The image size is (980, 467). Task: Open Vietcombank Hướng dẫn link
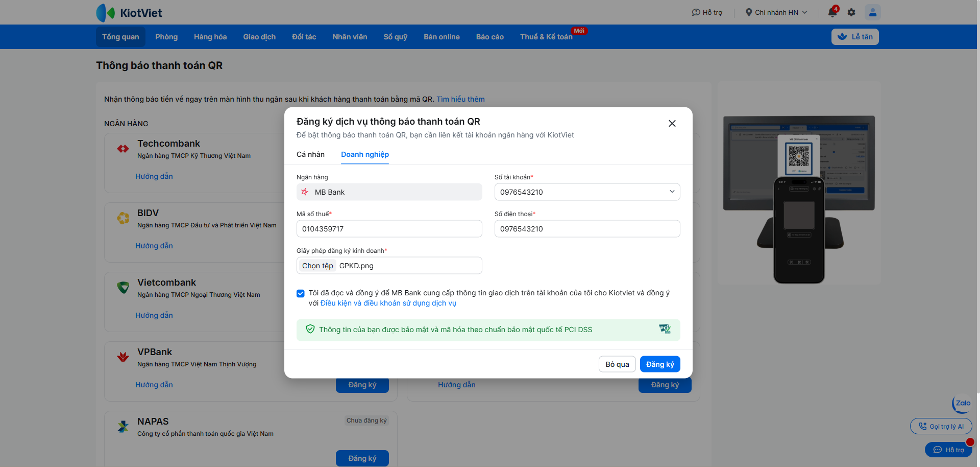coord(154,315)
